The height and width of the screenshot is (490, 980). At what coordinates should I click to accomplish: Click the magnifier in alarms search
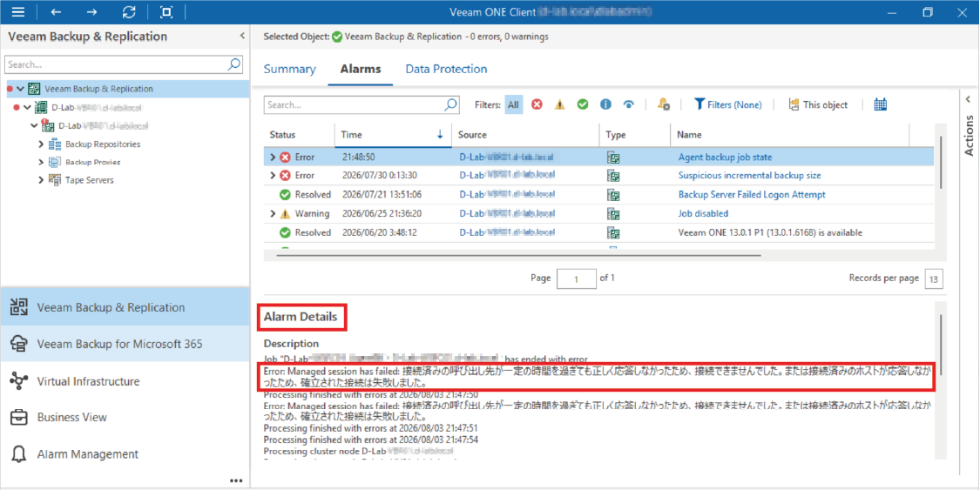click(450, 104)
